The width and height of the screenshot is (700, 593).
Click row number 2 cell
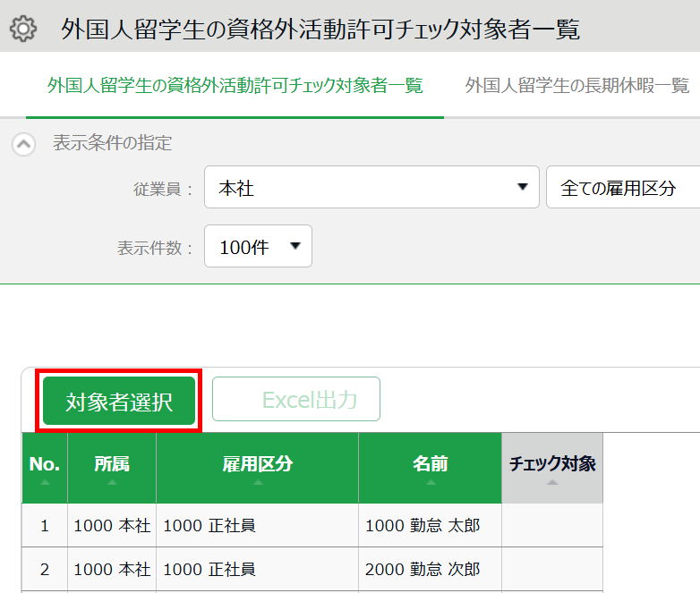click(44, 570)
